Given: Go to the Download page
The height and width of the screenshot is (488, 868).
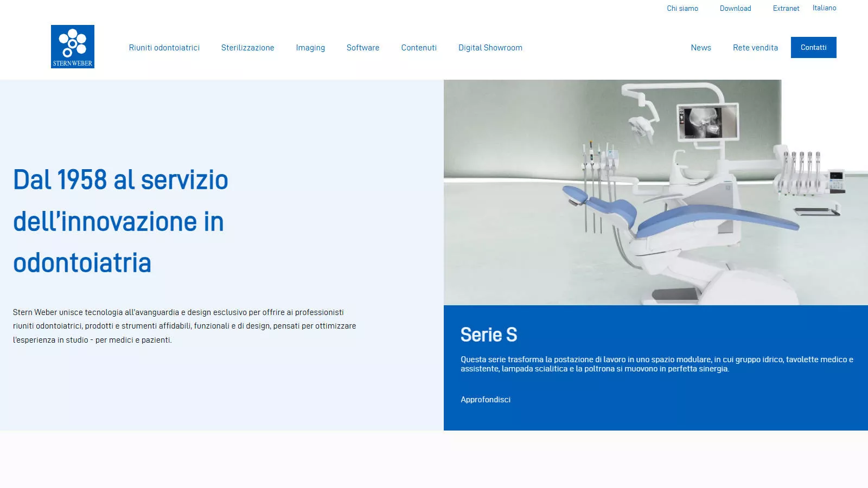Looking at the screenshot, I should tap(736, 8).
